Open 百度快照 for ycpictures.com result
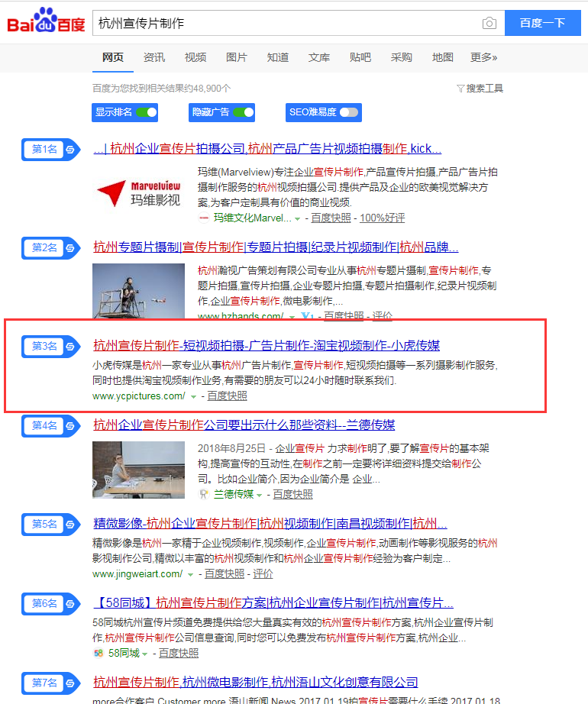Screen dimensions: 588x704 227,396
